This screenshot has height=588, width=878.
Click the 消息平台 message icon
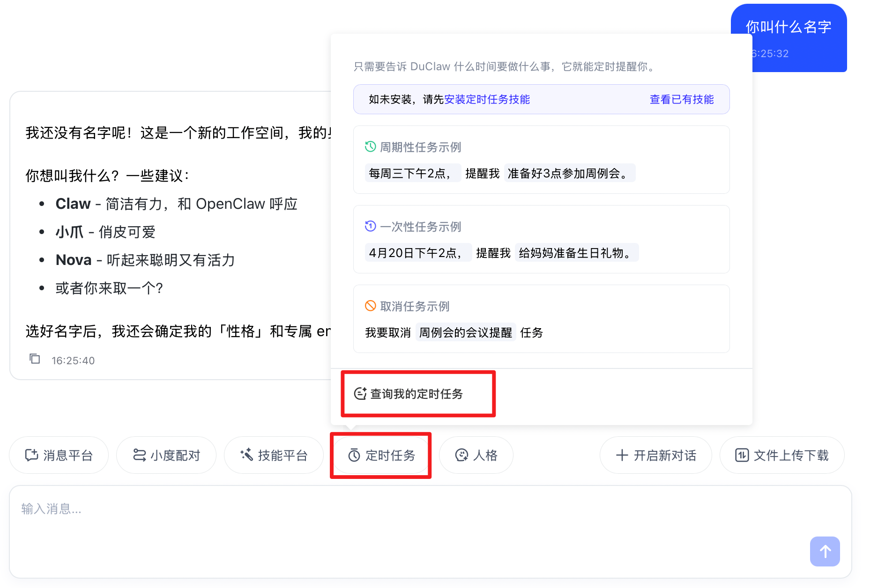coord(31,456)
